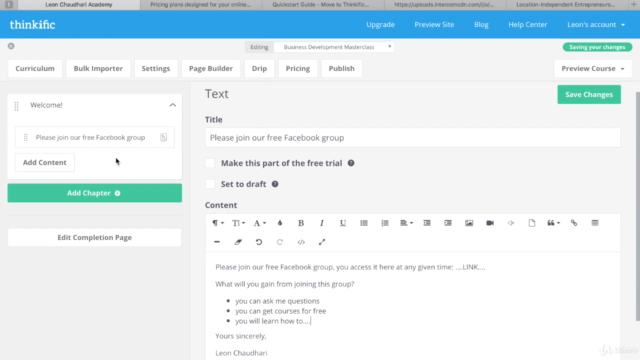Switch to the Page Builder tab

click(211, 69)
